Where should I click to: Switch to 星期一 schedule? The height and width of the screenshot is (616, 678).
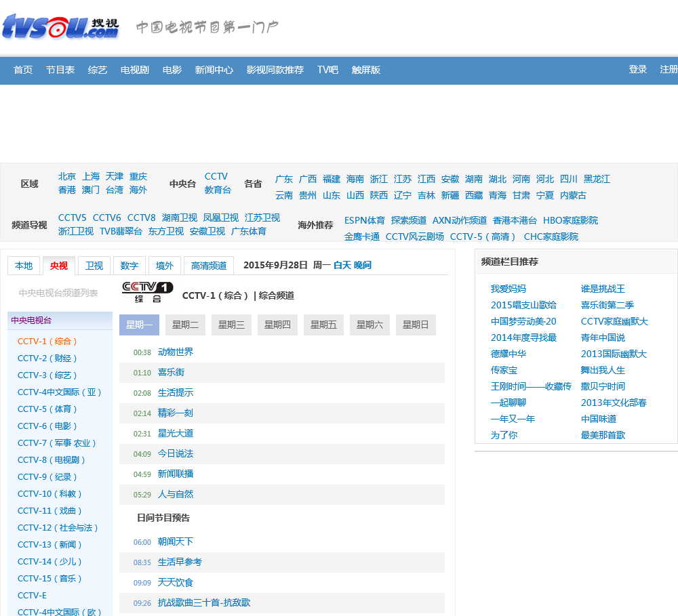[139, 325]
